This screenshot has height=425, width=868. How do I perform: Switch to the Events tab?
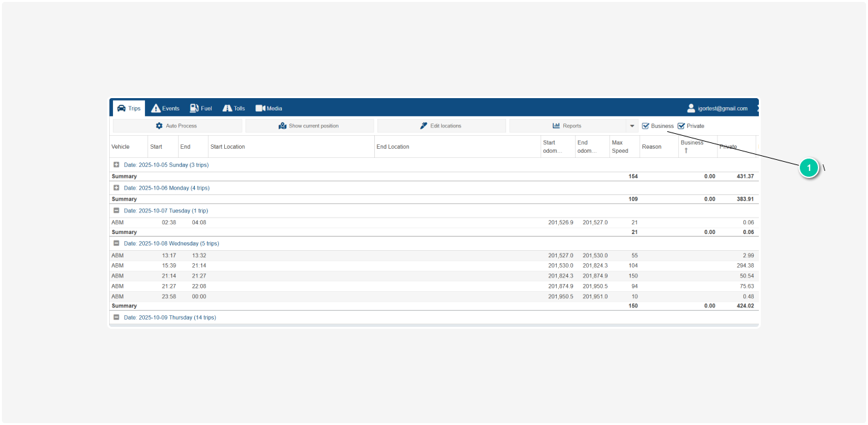[166, 109]
